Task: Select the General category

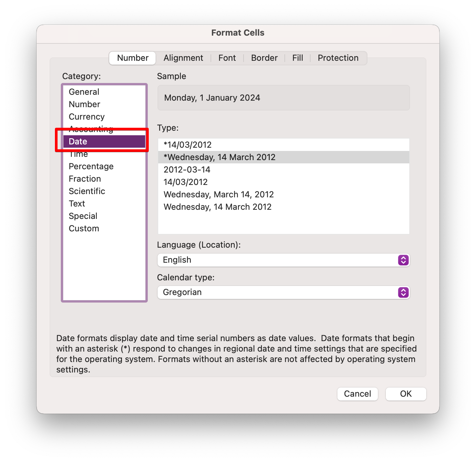Action: click(84, 92)
